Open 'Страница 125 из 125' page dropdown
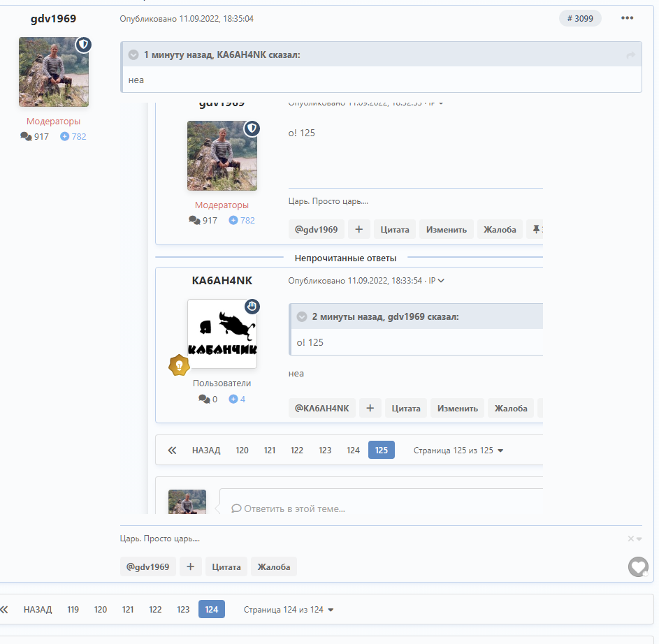This screenshot has width=659, height=644. [458, 451]
